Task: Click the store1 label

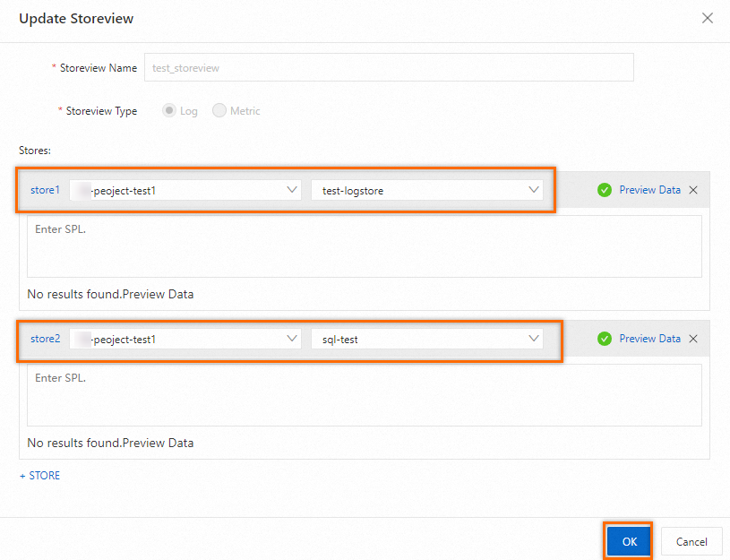Action: pos(45,190)
